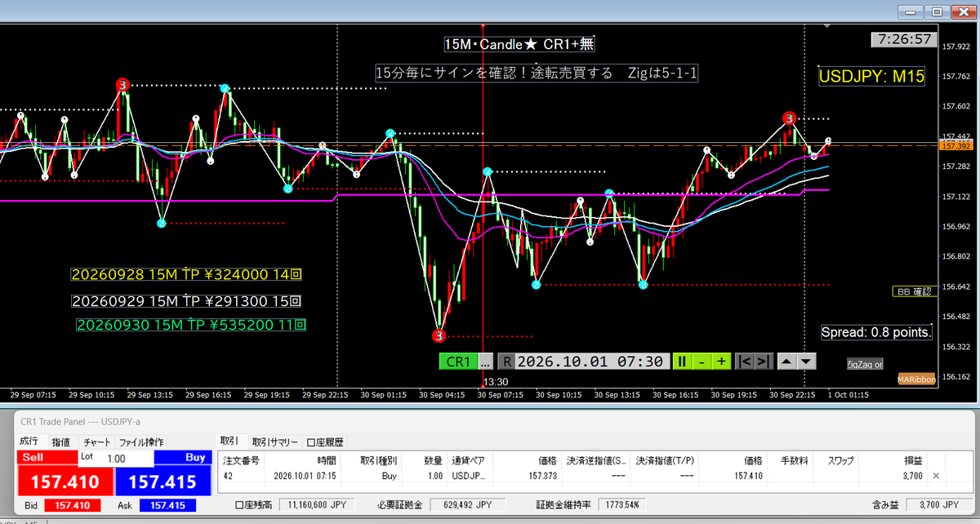
Task: Click the USDJPY: M15 symbol label
Action: click(871, 77)
